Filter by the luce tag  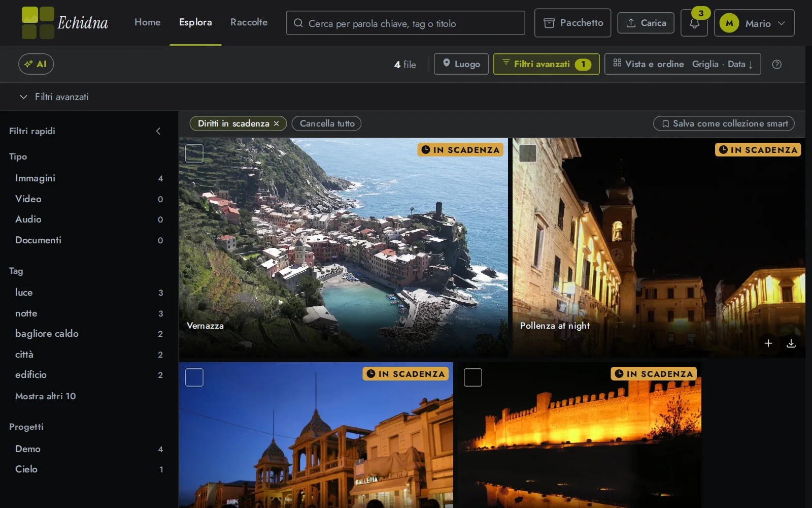point(89,293)
